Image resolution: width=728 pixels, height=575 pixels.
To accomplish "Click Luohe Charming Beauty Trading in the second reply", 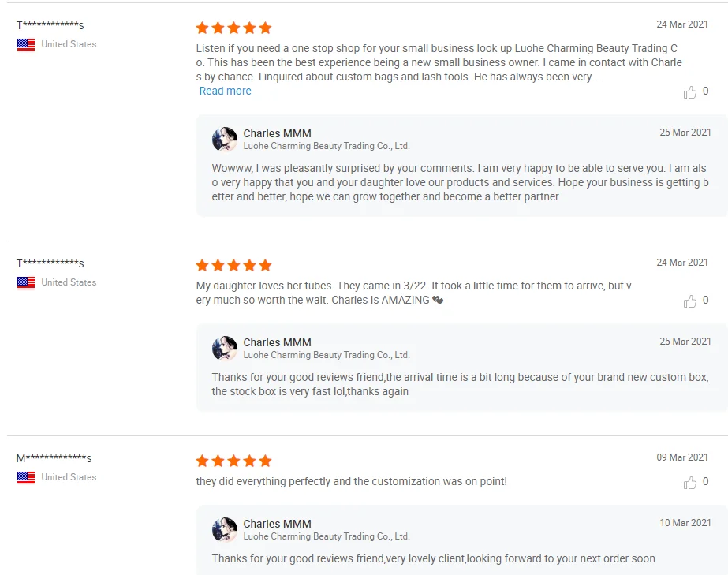I will click(327, 355).
